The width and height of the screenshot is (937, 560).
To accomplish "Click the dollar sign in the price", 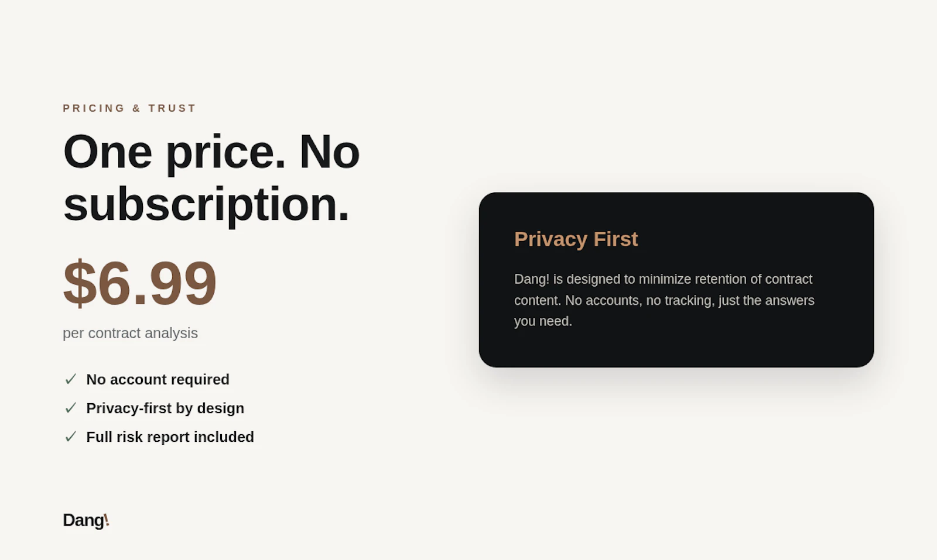I will click(80, 283).
